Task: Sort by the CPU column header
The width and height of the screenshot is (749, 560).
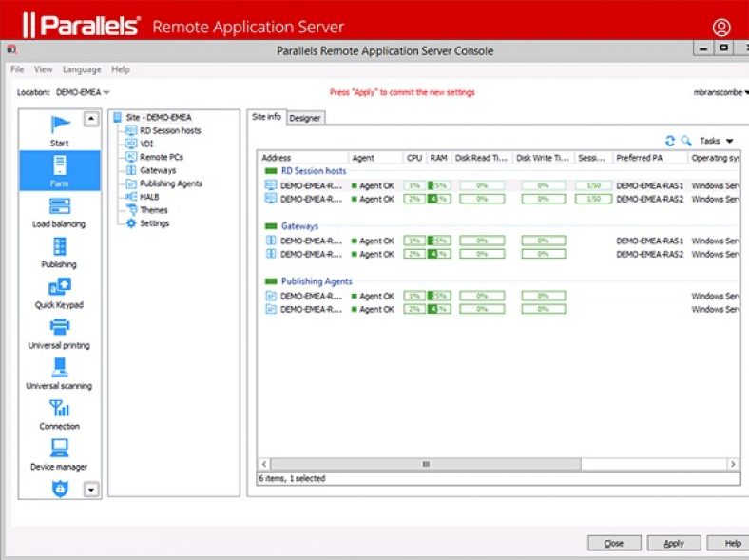Action: tap(414, 158)
